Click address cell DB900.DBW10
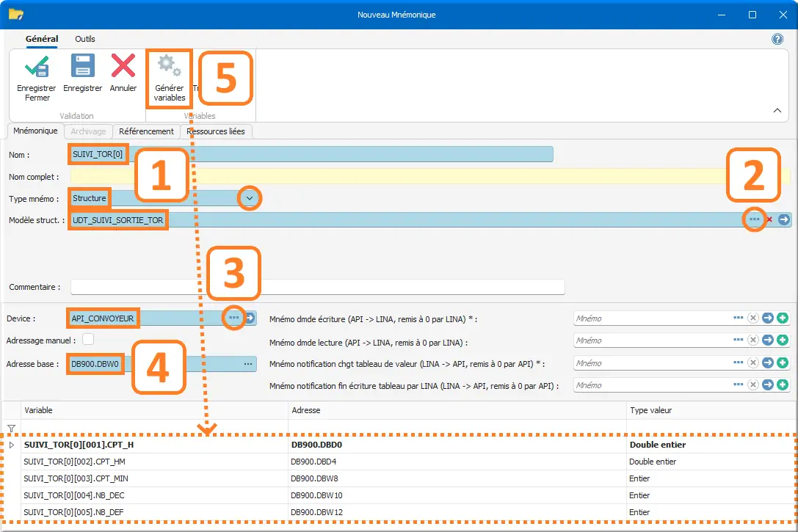Screen dimensions: 798x532 click(x=457, y=495)
